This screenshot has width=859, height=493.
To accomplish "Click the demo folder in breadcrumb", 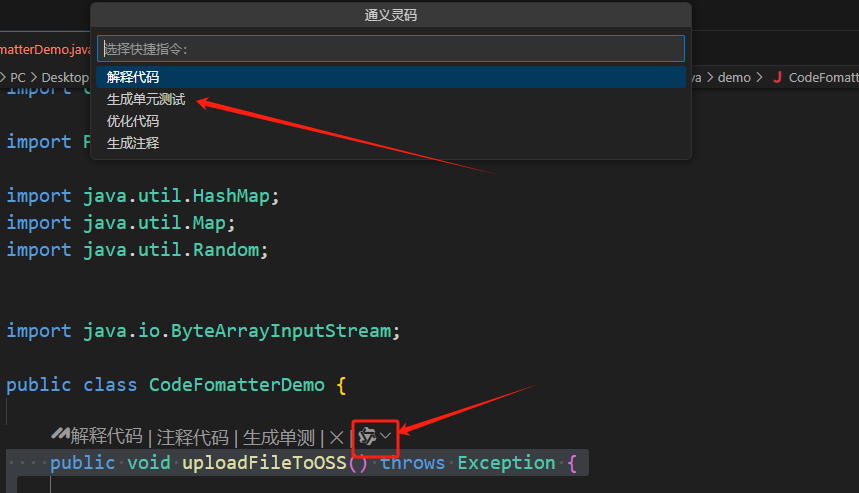I will point(733,77).
